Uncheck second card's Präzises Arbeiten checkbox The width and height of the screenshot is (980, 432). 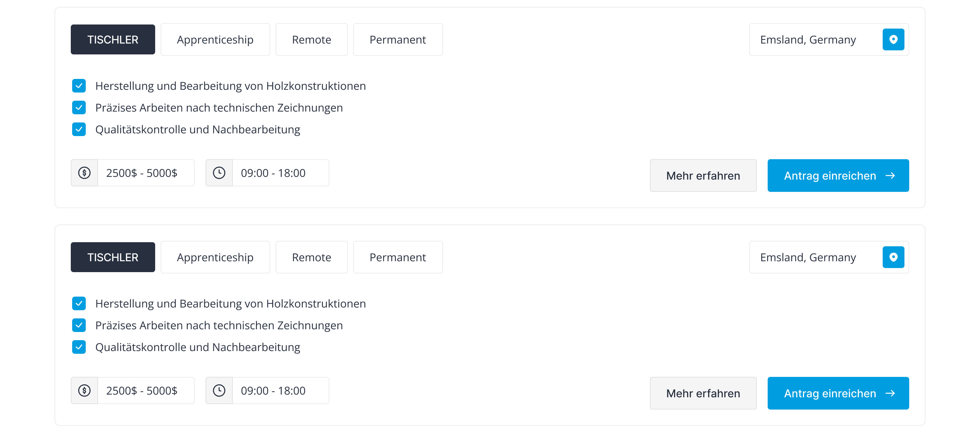click(x=79, y=325)
